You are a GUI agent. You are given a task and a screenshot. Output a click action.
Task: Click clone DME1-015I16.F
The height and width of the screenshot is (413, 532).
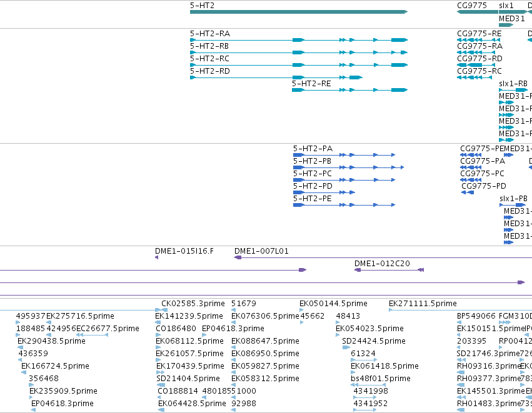(184, 251)
